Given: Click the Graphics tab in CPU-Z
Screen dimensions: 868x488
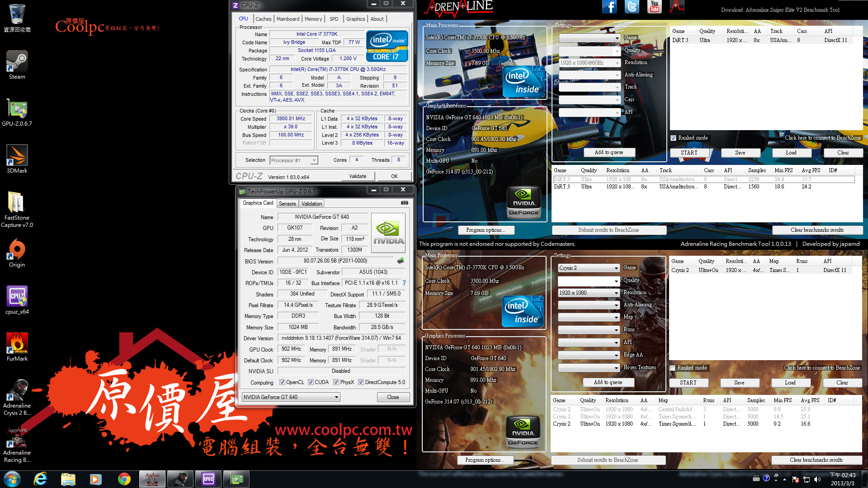Looking at the screenshot, I should coord(355,19).
